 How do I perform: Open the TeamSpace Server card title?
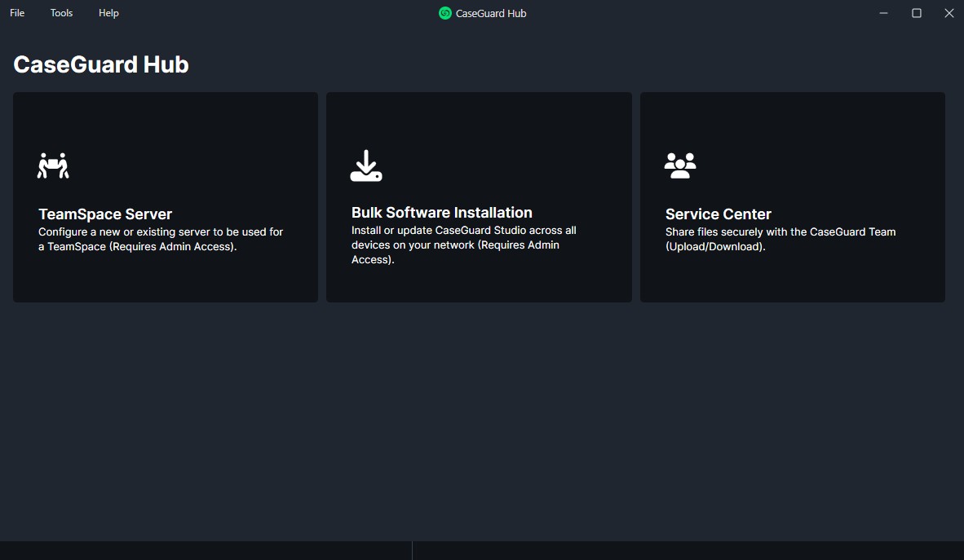click(x=105, y=214)
